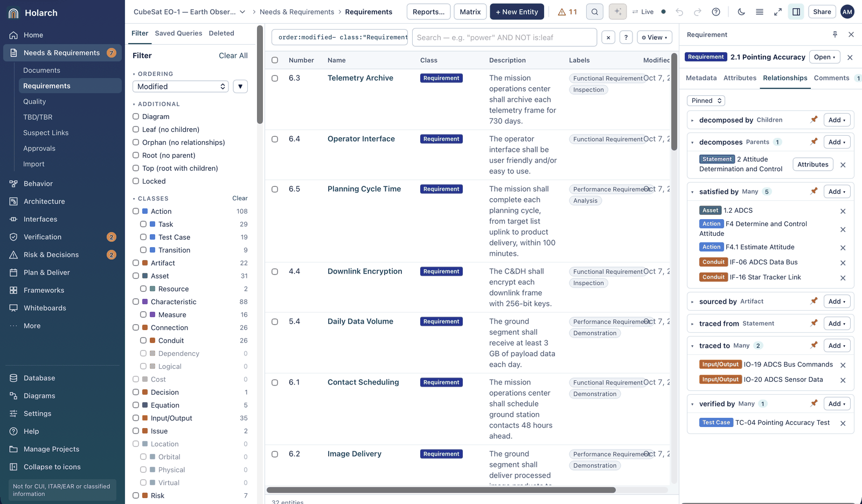
Task: Toggle the select-all checkbox in the table header
Action: click(x=275, y=60)
